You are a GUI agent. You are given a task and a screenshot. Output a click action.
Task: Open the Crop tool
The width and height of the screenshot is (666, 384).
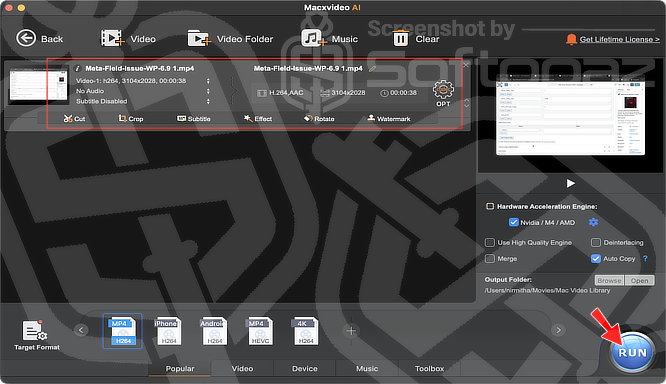click(x=131, y=119)
